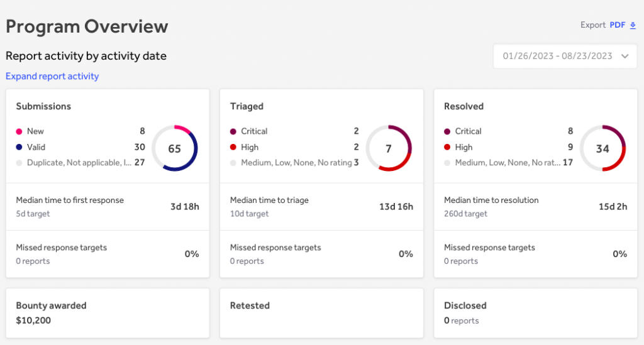Expand report activity link

(52, 76)
